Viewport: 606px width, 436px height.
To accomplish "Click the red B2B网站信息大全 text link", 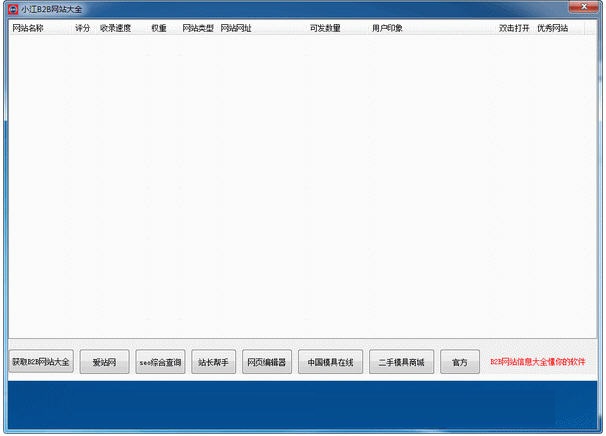I will (x=538, y=362).
